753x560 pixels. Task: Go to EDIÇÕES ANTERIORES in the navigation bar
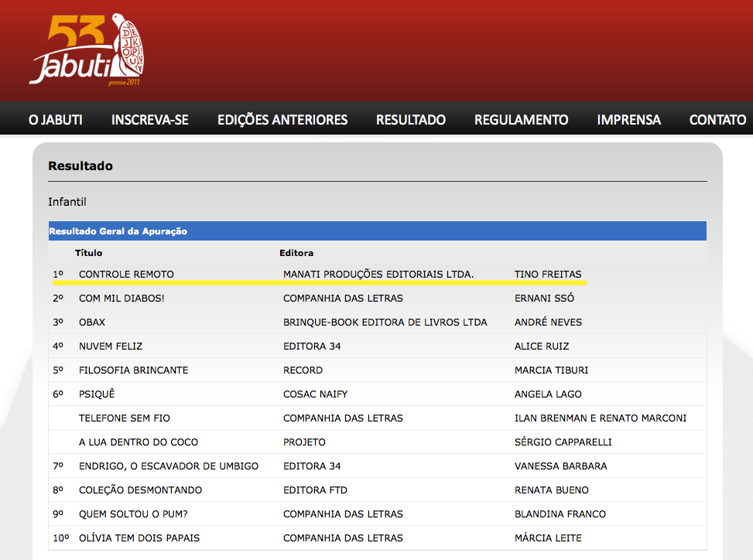[x=282, y=120]
